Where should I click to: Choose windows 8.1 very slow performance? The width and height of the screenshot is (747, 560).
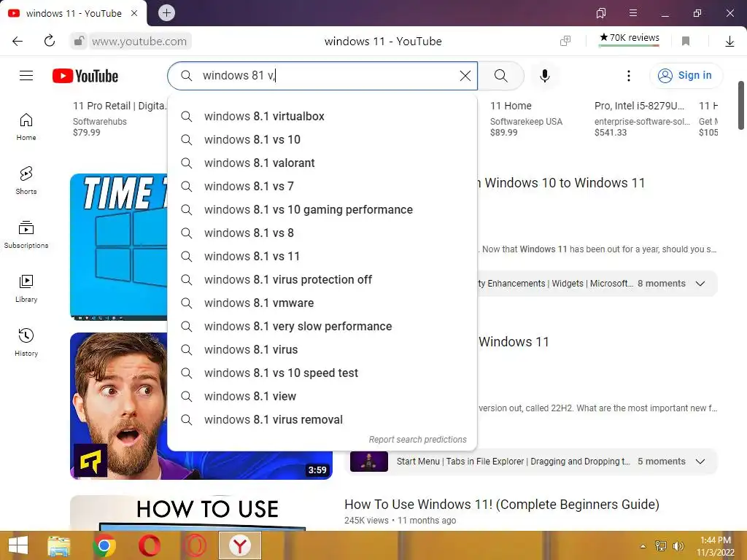point(322,326)
